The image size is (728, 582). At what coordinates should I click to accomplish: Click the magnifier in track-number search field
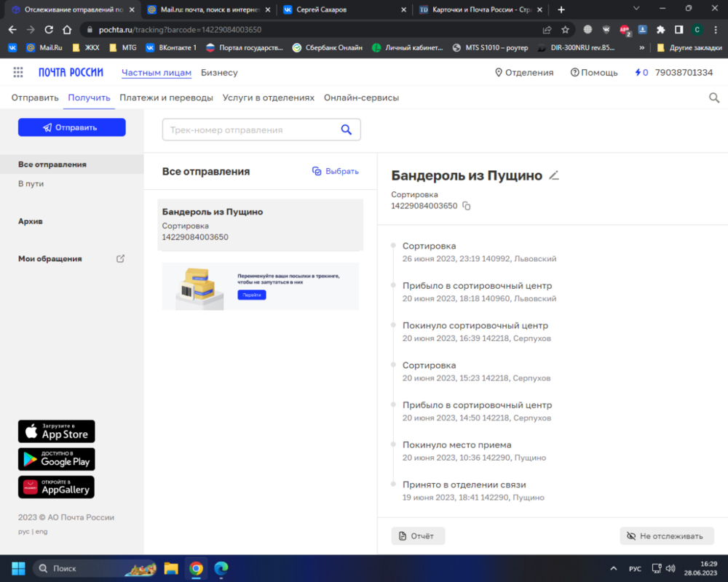coord(347,129)
